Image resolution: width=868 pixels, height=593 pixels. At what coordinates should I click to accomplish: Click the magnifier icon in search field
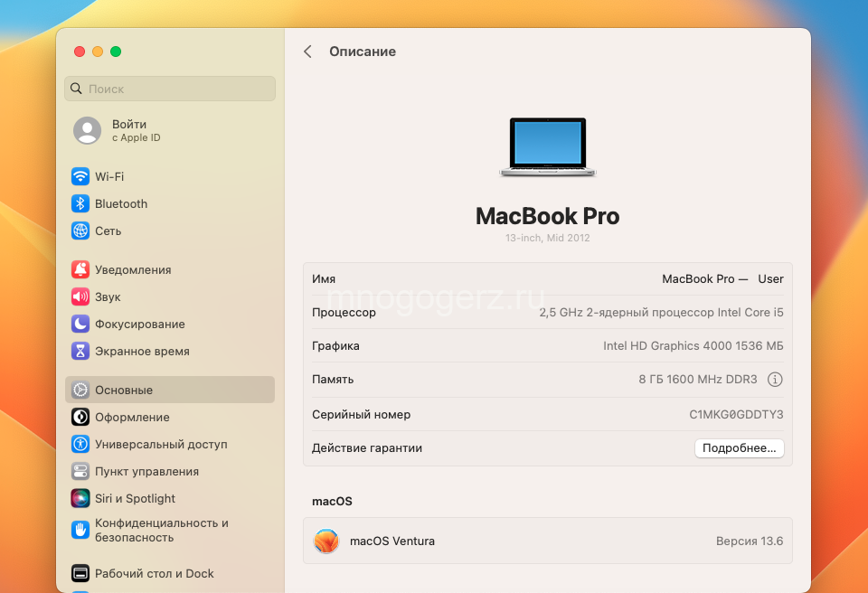(x=76, y=89)
